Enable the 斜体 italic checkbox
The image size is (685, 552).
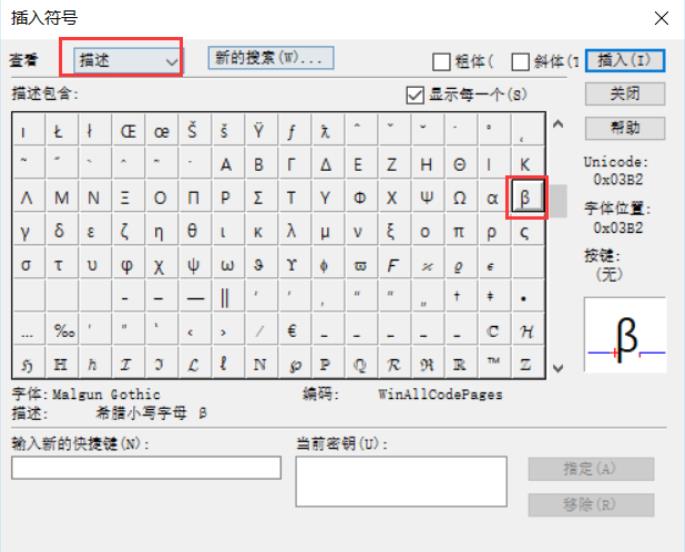(518, 62)
